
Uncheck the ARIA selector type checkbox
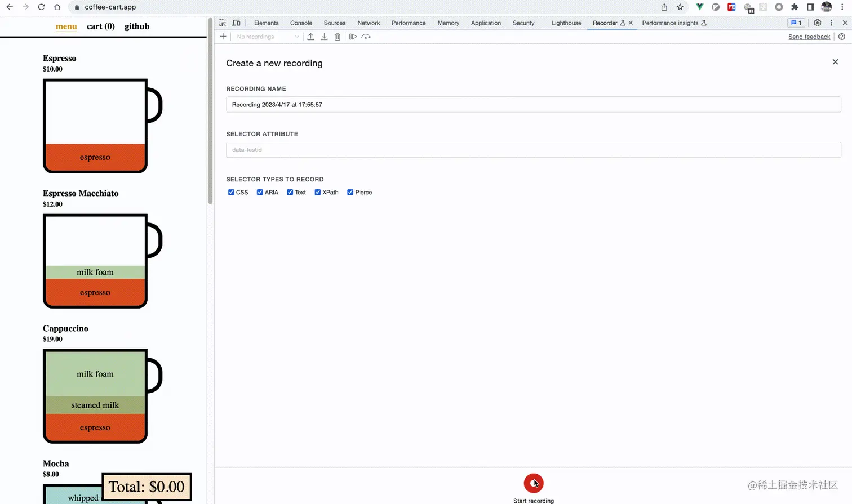click(x=260, y=193)
